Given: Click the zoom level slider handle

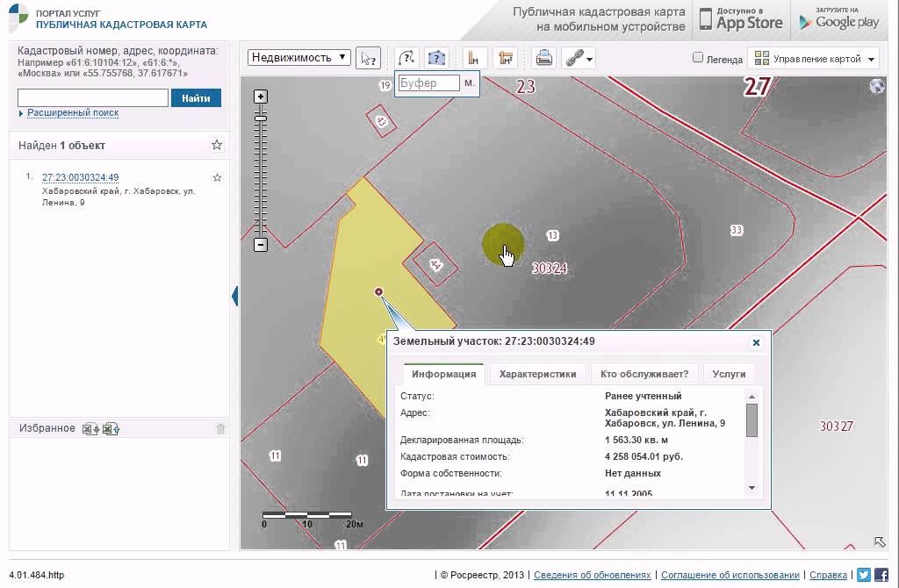Looking at the screenshot, I should click(x=260, y=118).
